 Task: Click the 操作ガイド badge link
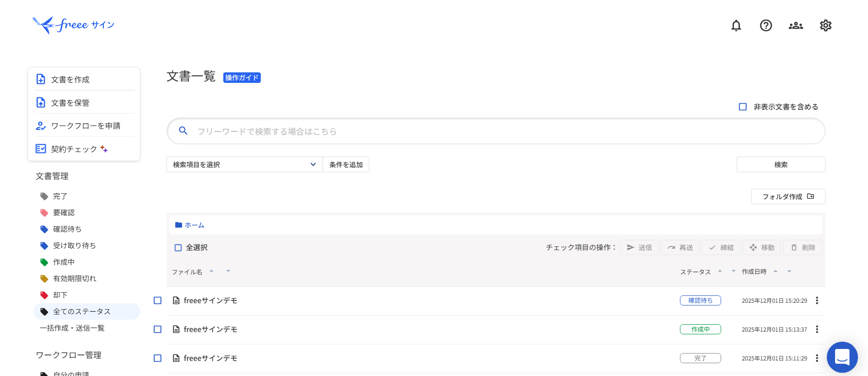pos(242,78)
